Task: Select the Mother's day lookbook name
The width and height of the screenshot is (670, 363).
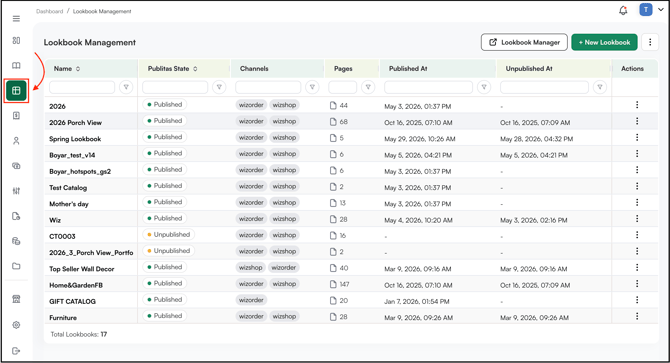Action: tap(69, 204)
